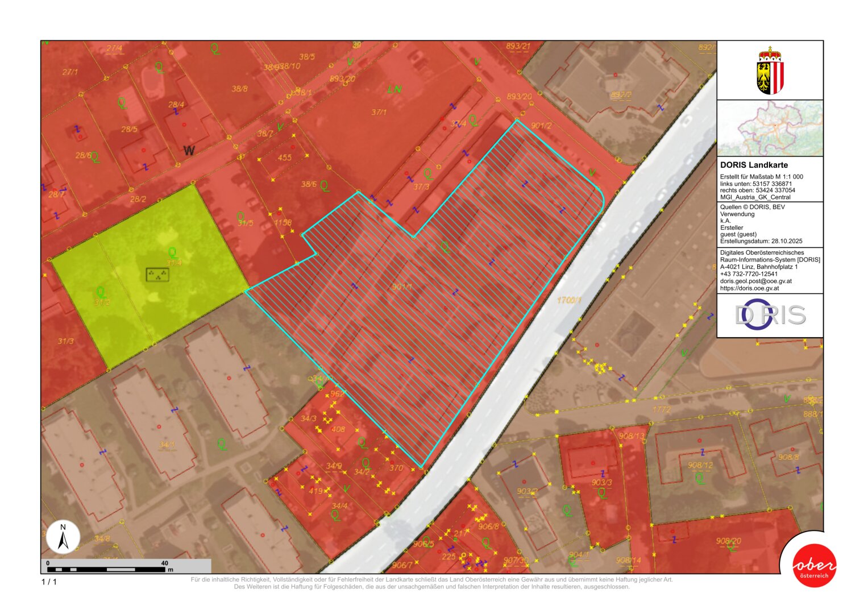868x614 pixels.
Task: Click the red Oberösterreich circle logo
Action: (815, 566)
